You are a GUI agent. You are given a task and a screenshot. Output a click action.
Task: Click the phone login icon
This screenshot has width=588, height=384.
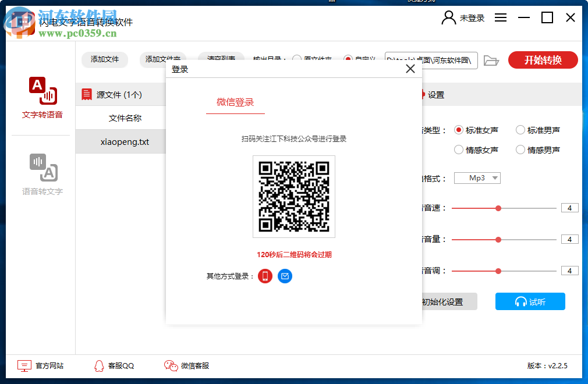tap(265, 276)
